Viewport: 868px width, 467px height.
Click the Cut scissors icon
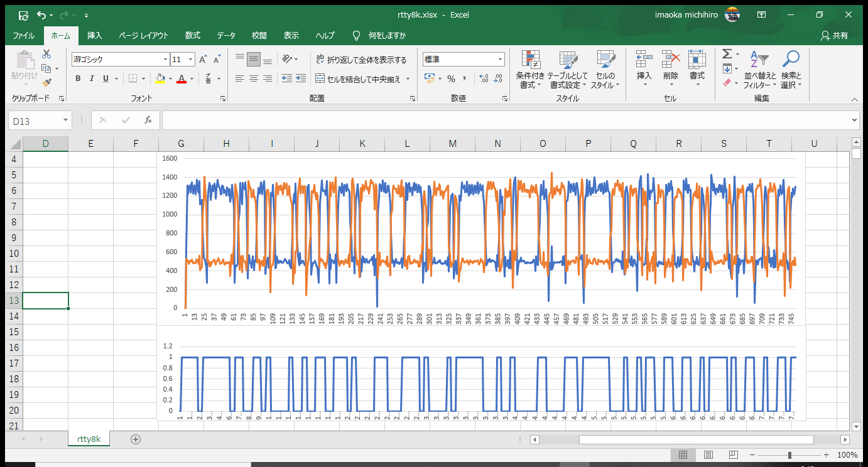tap(46, 55)
